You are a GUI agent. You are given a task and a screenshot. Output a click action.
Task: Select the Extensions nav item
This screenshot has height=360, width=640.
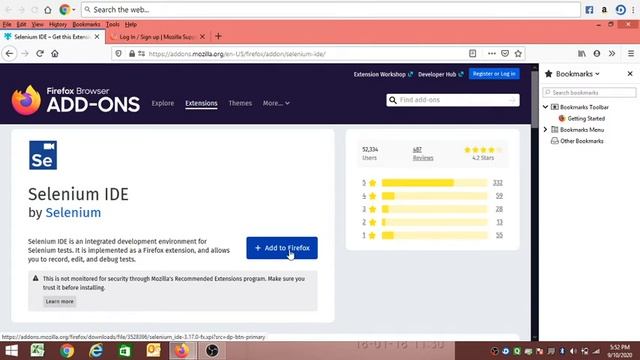click(x=201, y=103)
